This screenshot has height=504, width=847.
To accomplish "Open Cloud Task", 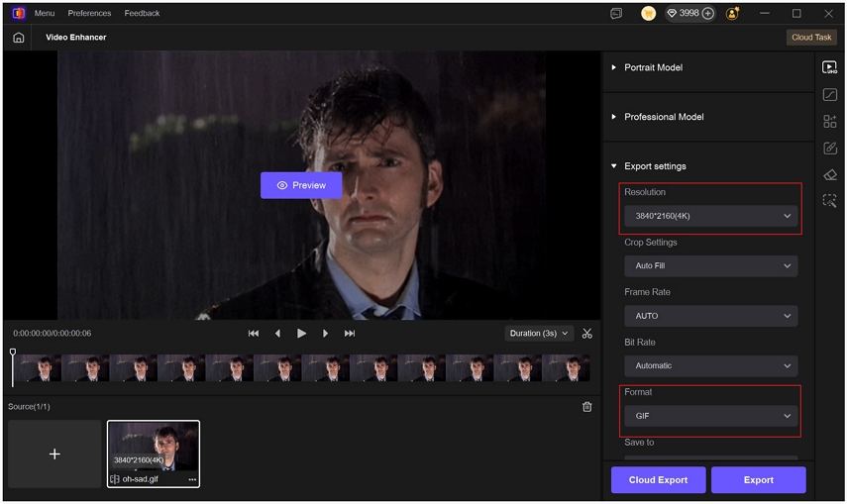I will click(x=811, y=38).
